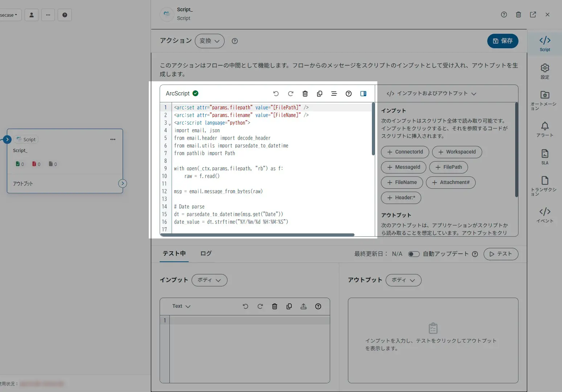Undo the last ArcScript edit

(x=276, y=93)
